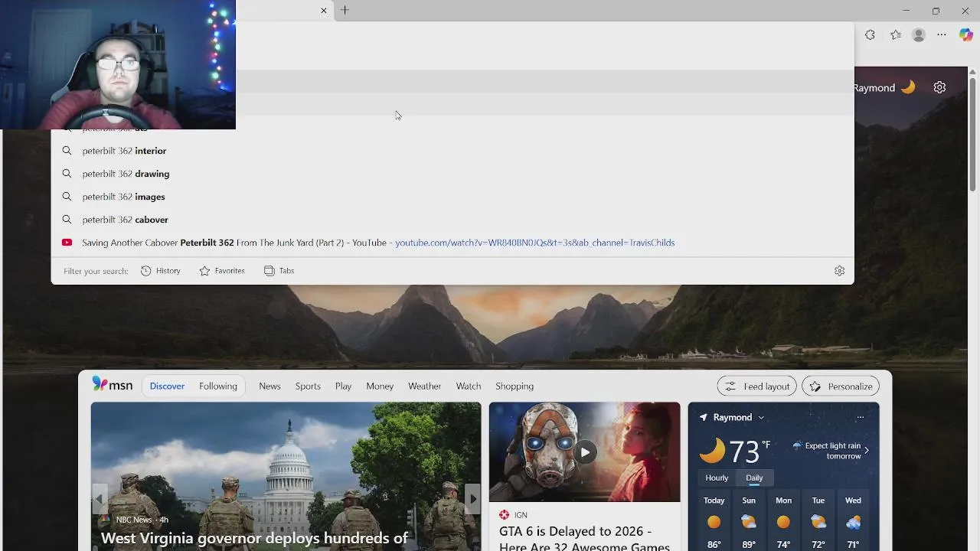The image size is (980, 551).
Task: Open the News category
Action: click(x=269, y=386)
